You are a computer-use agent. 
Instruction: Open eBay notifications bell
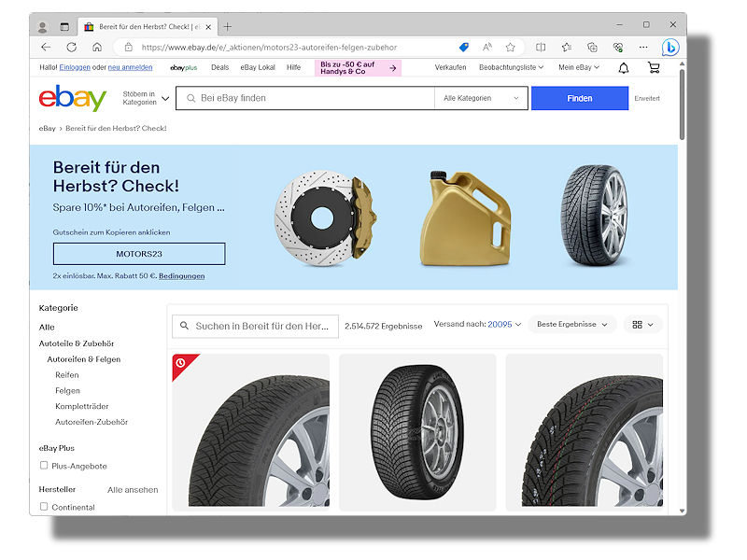coord(624,68)
